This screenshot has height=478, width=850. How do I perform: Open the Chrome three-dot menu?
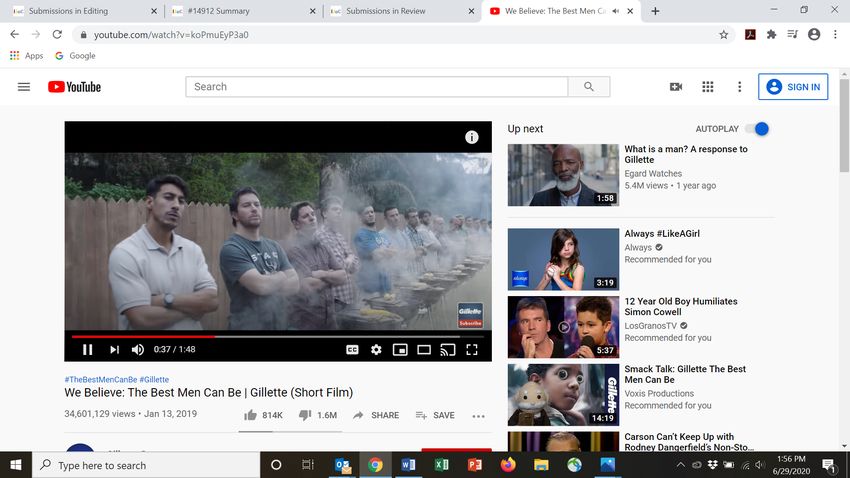tap(835, 35)
